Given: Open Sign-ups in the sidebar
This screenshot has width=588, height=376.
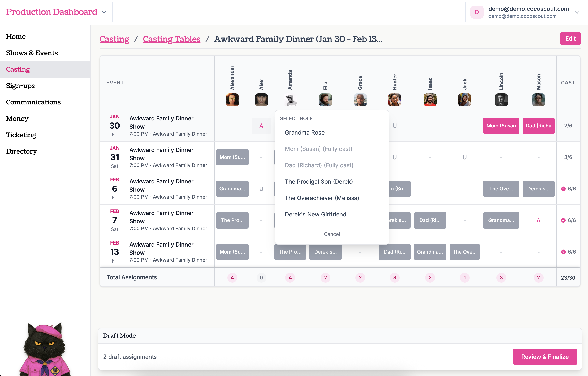Looking at the screenshot, I should 20,86.
